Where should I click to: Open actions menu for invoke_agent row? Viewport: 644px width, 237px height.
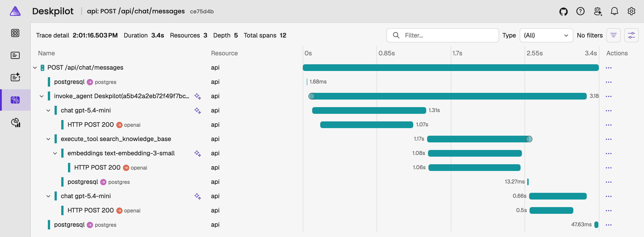click(608, 96)
